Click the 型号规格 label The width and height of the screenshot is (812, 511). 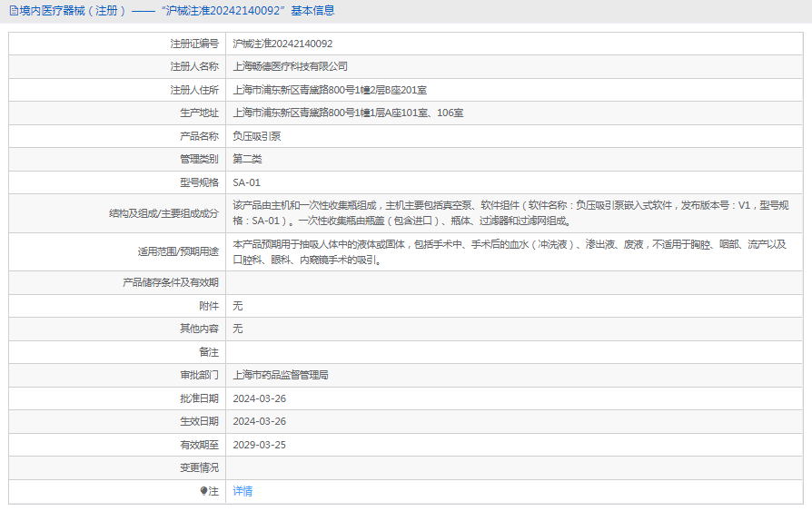[x=199, y=182]
